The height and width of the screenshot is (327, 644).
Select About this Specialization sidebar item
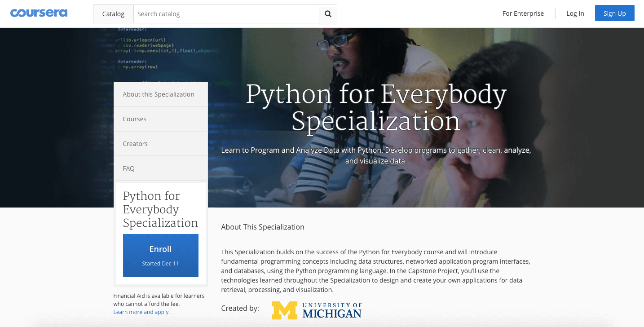[x=161, y=94]
